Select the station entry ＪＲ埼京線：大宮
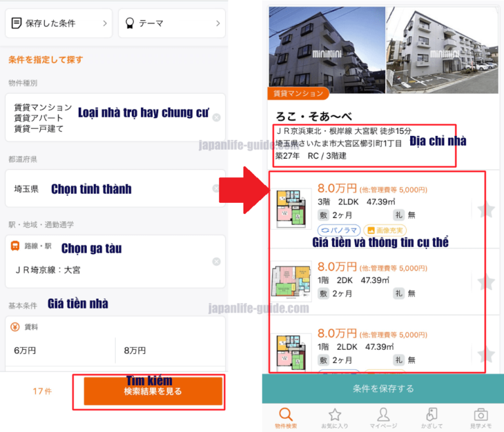 (47, 270)
